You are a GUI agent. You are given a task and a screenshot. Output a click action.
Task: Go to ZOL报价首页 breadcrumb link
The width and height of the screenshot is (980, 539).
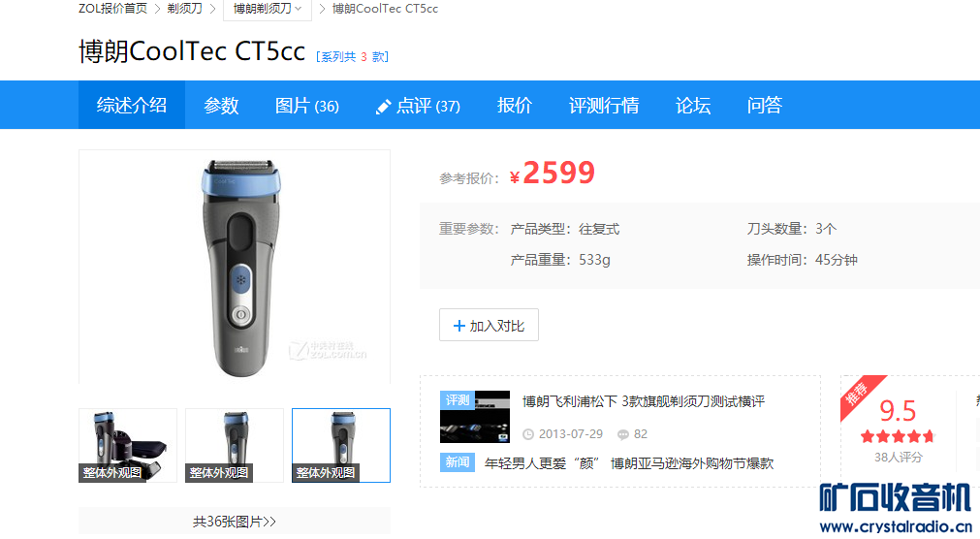pyautogui.click(x=113, y=9)
